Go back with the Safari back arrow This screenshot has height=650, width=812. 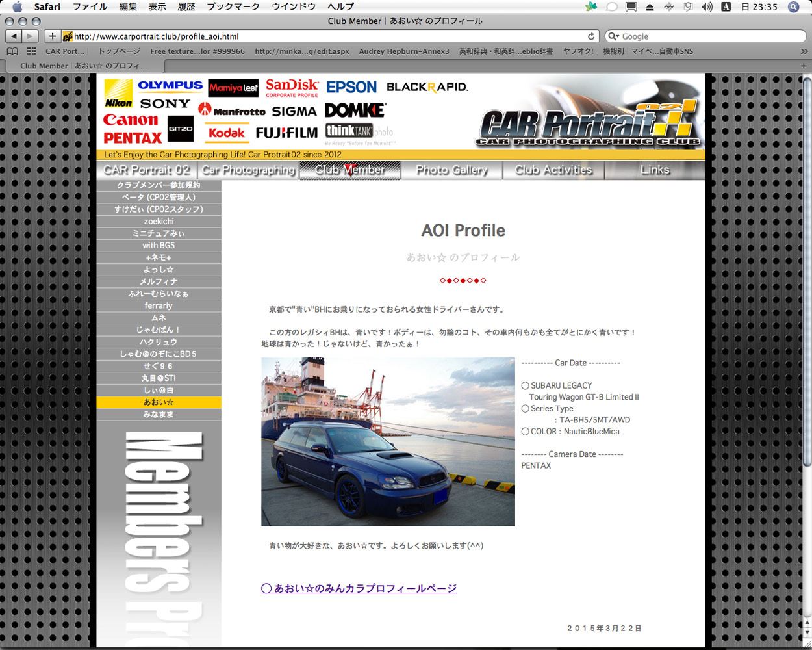(14, 36)
